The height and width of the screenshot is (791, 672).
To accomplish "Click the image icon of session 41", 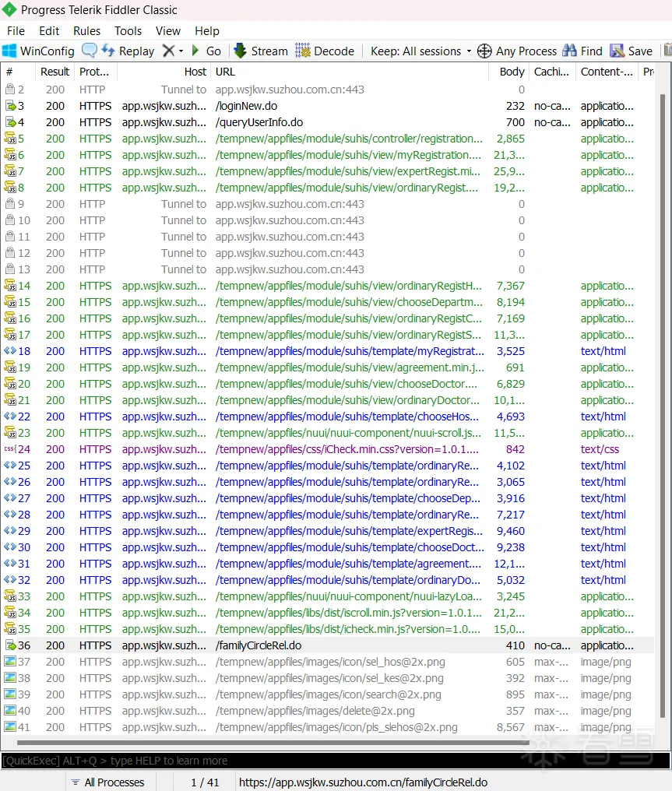I will (10, 727).
